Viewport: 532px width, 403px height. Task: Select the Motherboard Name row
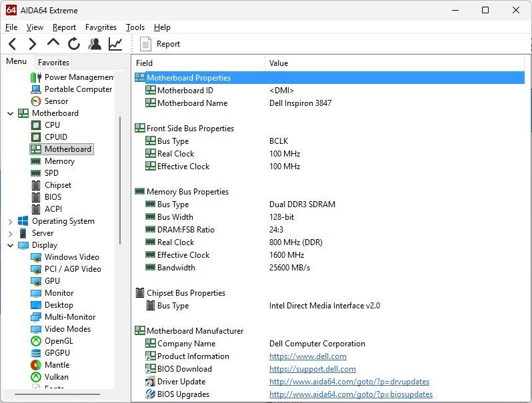(329, 103)
